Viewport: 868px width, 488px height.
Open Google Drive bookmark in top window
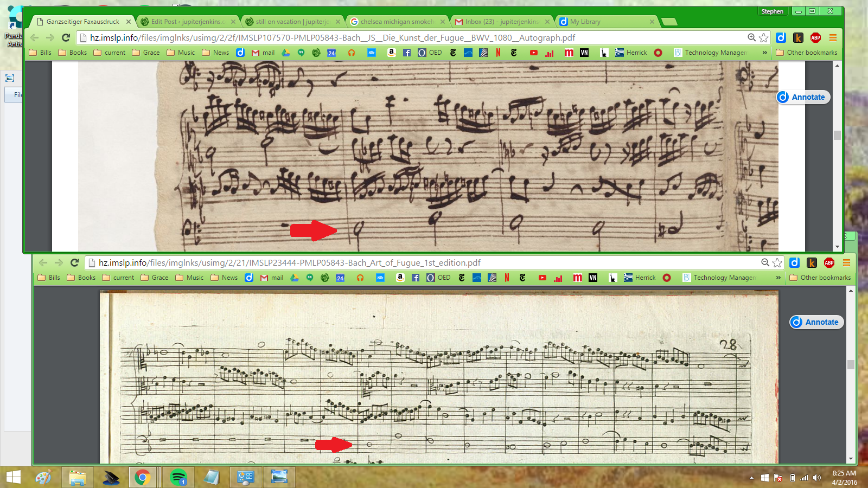click(286, 53)
